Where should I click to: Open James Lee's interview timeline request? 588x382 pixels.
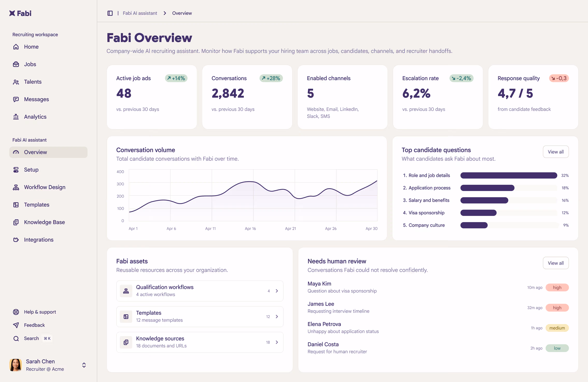click(438, 308)
